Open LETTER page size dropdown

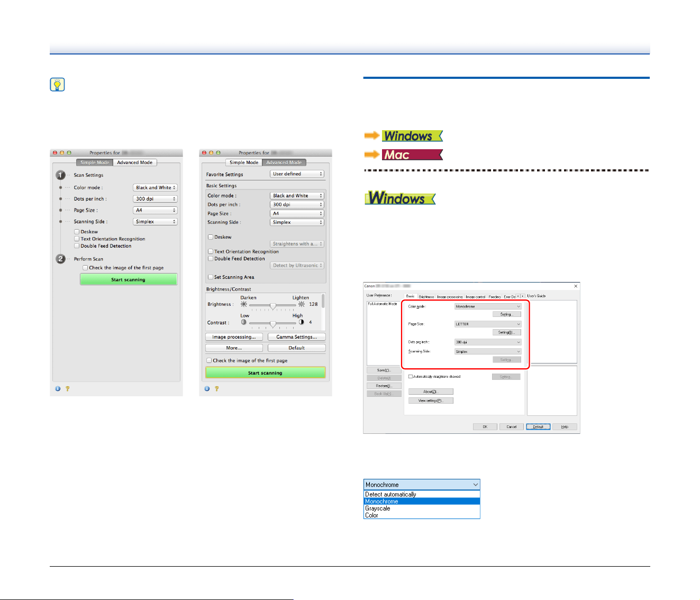[x=488, y=324]
